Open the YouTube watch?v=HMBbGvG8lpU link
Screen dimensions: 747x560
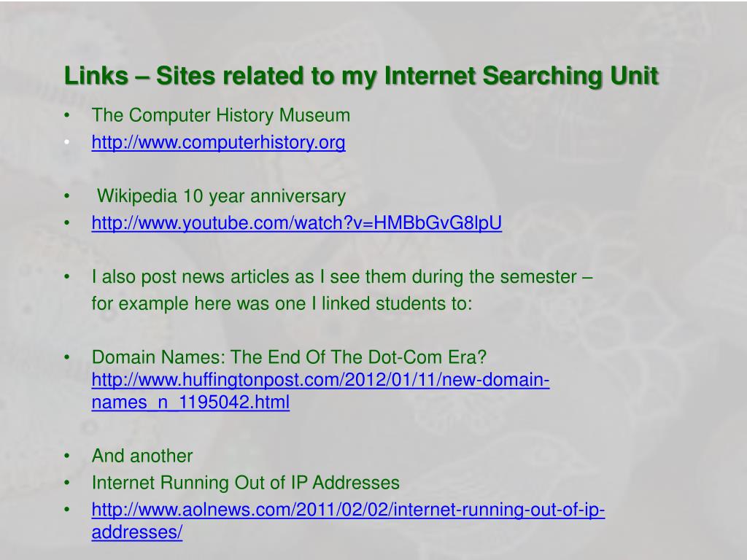click(296, 223)
